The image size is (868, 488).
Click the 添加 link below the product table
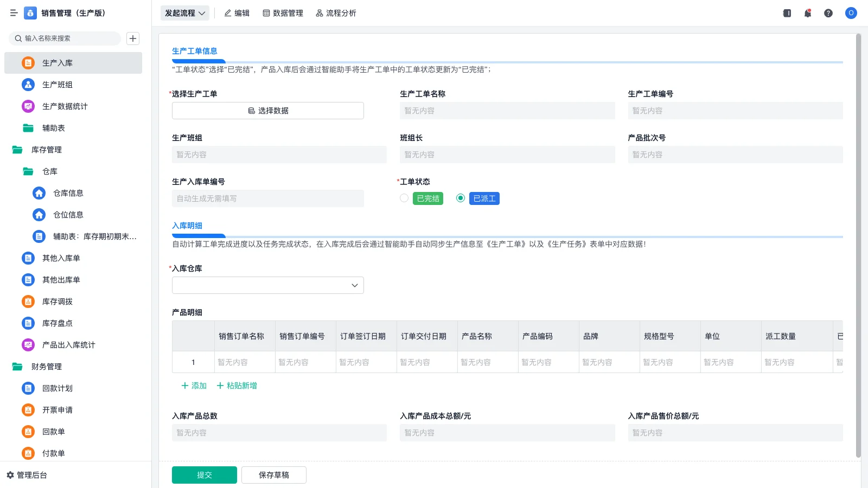193,386
